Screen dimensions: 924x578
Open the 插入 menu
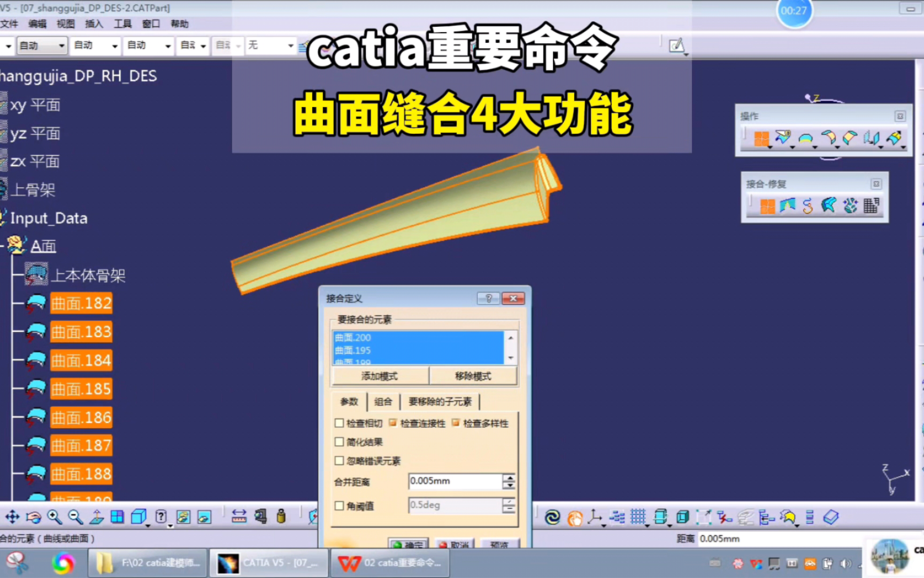(x=94, y=24)
